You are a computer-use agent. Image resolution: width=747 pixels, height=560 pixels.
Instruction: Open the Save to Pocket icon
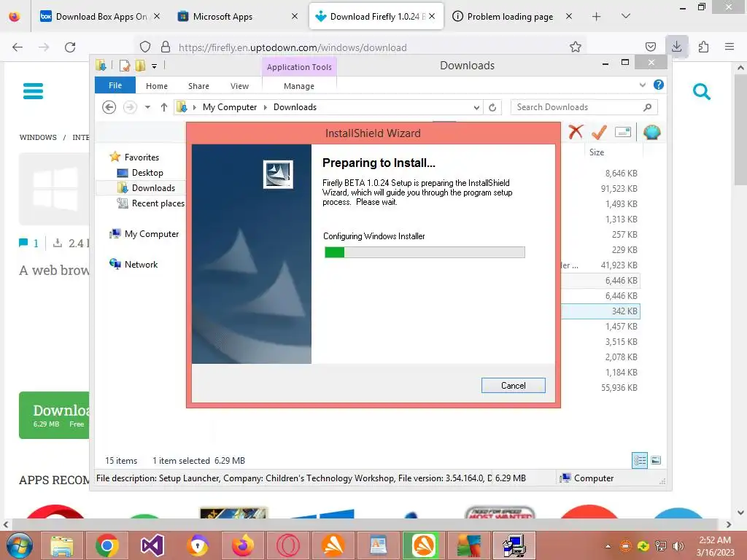point(650,47)
